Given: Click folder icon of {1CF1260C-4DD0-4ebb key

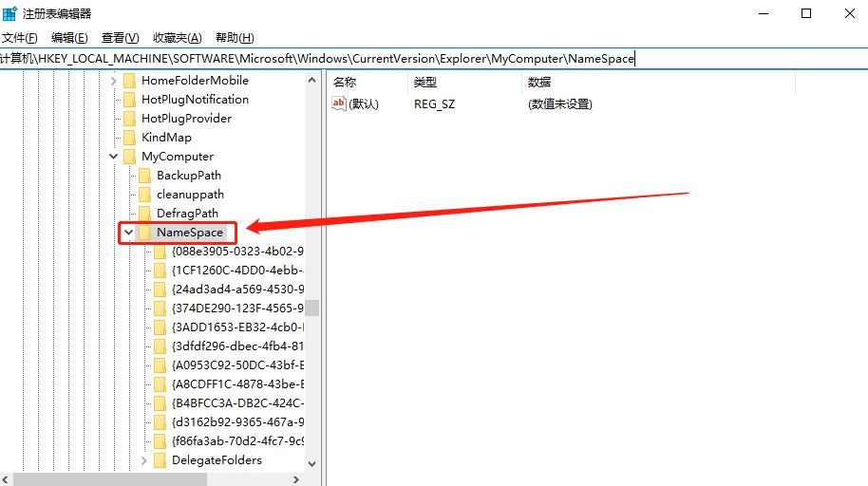Looking at the screenshot, I should 160,271.
